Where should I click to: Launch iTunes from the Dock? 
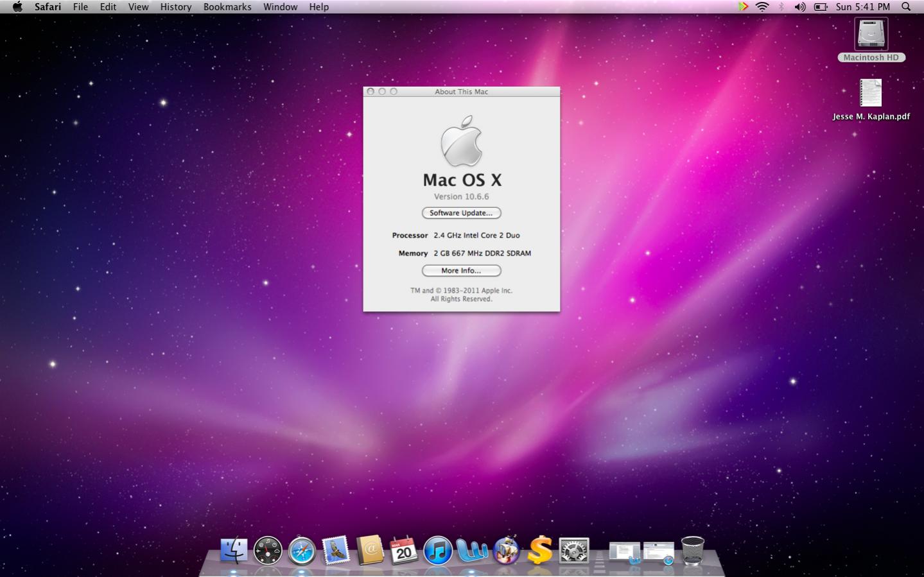438,551
